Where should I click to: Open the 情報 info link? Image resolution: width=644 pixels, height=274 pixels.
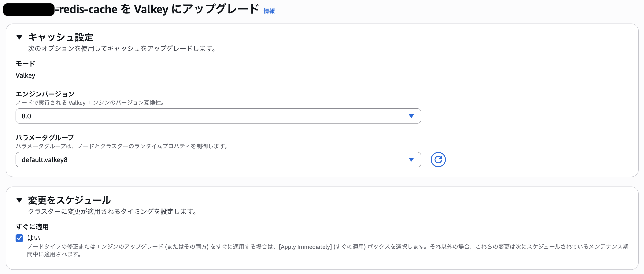pos(269,11)
